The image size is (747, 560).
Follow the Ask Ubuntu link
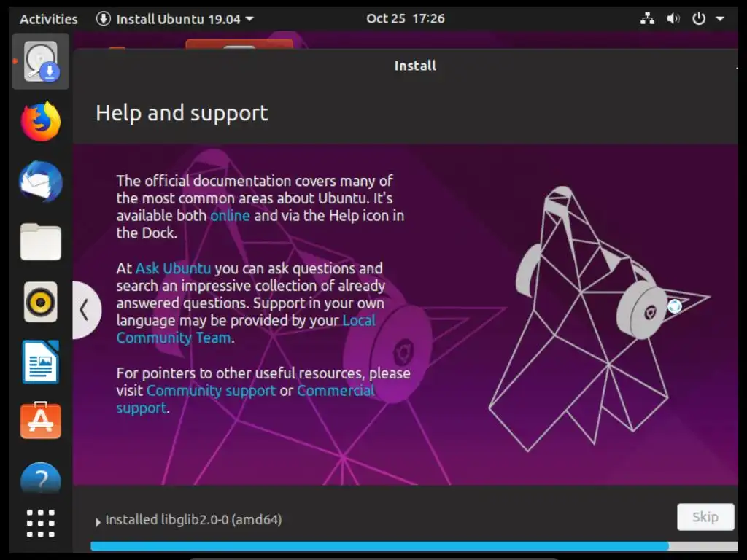pyautogui.click(x=173, y=268)
